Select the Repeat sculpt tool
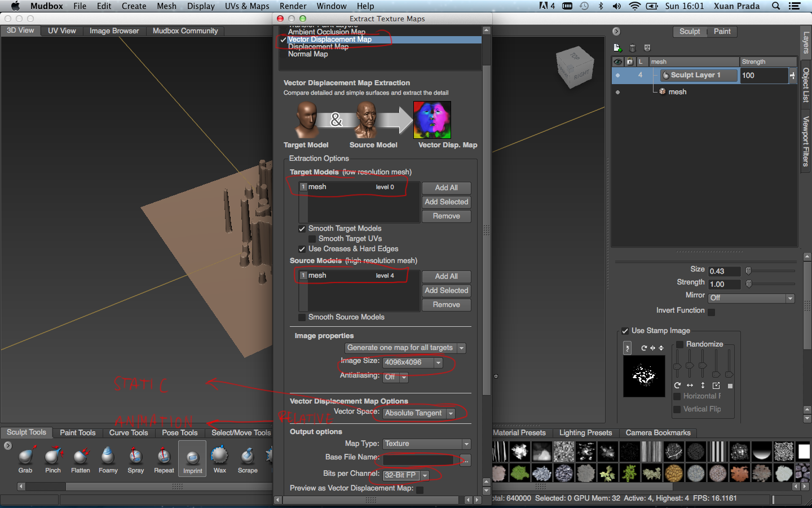812x508 pixels. [x=164, y=459]
